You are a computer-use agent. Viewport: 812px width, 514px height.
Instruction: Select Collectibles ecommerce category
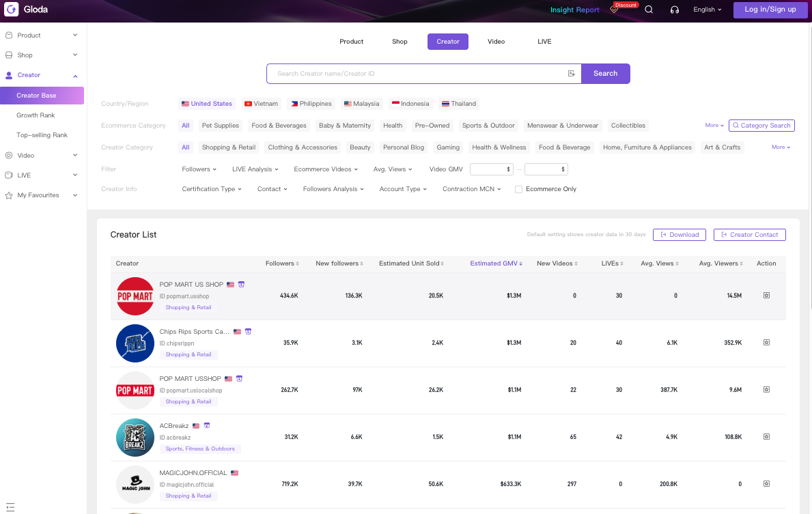tap(628, 126)
